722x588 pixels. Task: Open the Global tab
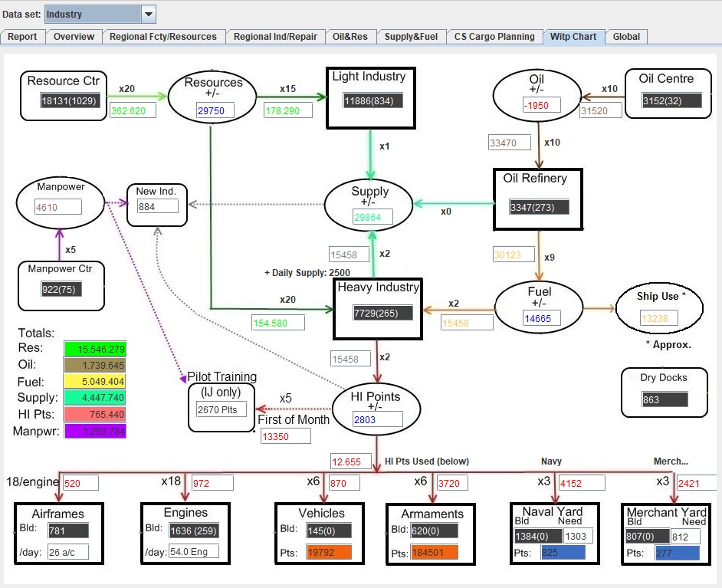pos(626,36)
